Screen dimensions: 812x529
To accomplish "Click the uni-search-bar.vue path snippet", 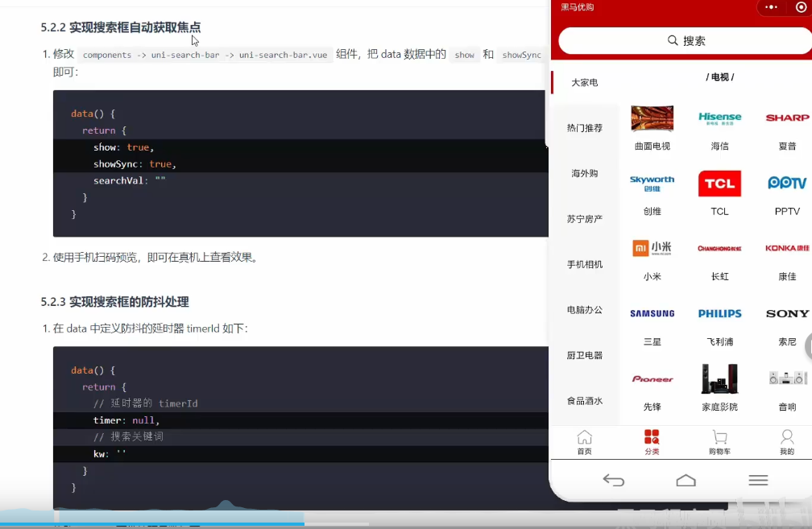I will tap(283, 55).
